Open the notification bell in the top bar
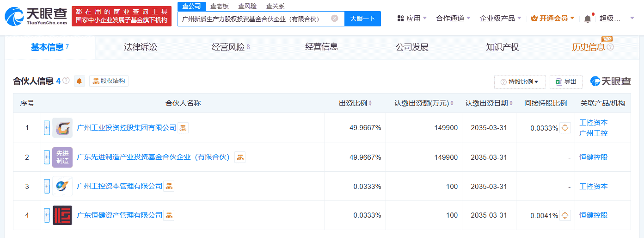The width and height of the screenshot is (644, 238). pos(588,19)
